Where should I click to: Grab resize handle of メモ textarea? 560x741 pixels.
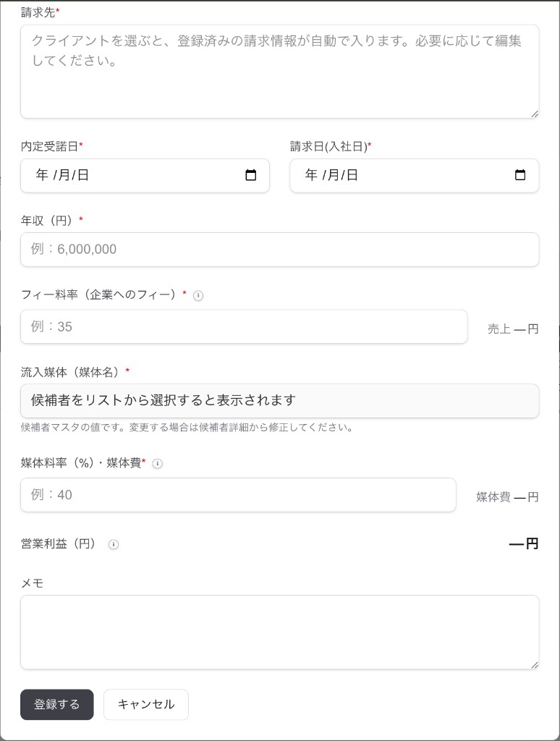click(x=535, y=665)
